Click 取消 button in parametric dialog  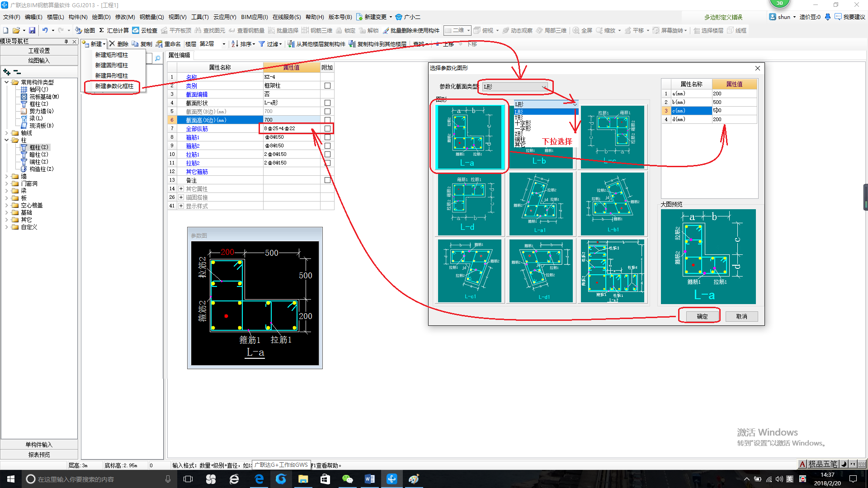coord(741,316)
